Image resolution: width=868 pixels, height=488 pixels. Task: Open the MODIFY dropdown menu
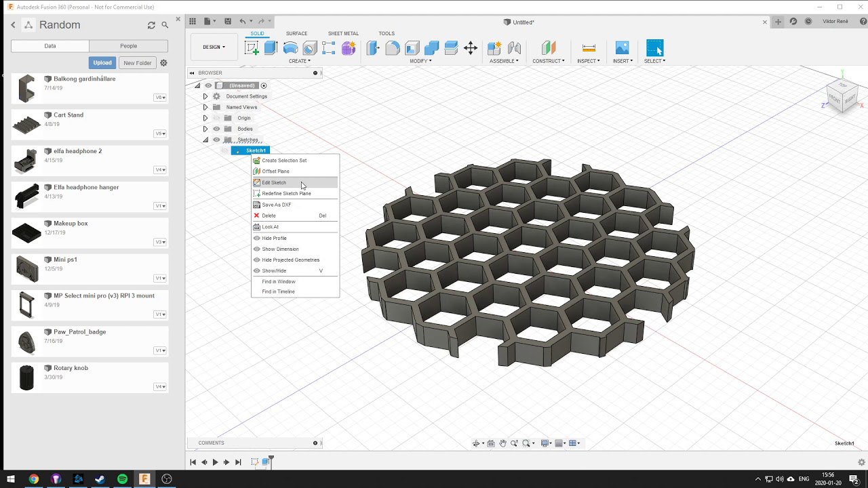tap(420, 61)
